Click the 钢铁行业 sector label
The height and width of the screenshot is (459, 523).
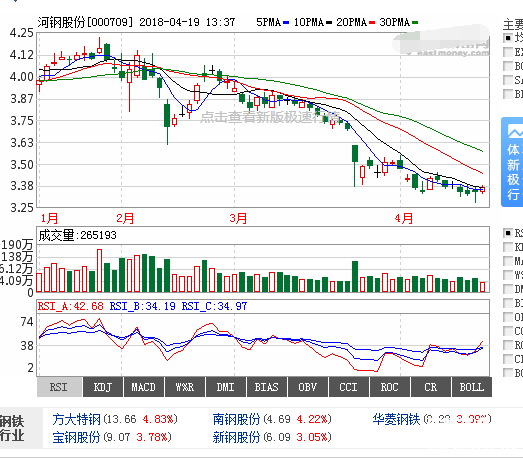(12, 428)
